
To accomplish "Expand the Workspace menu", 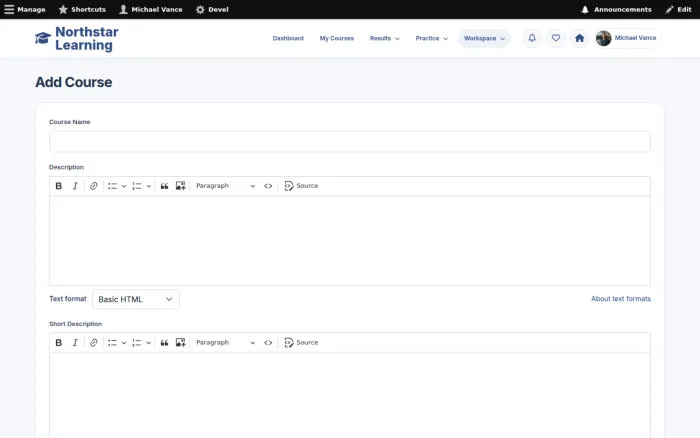I will [484, 38].
